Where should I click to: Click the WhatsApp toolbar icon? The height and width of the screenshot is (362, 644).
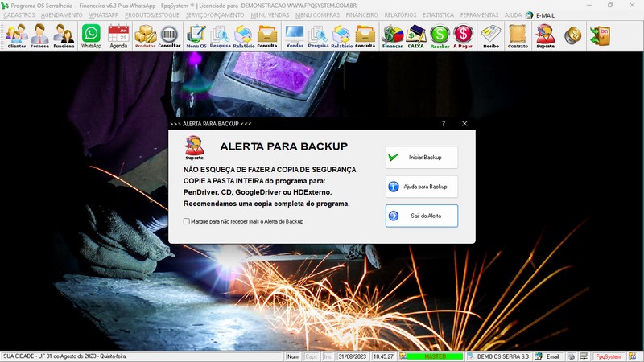coord(91,35)
